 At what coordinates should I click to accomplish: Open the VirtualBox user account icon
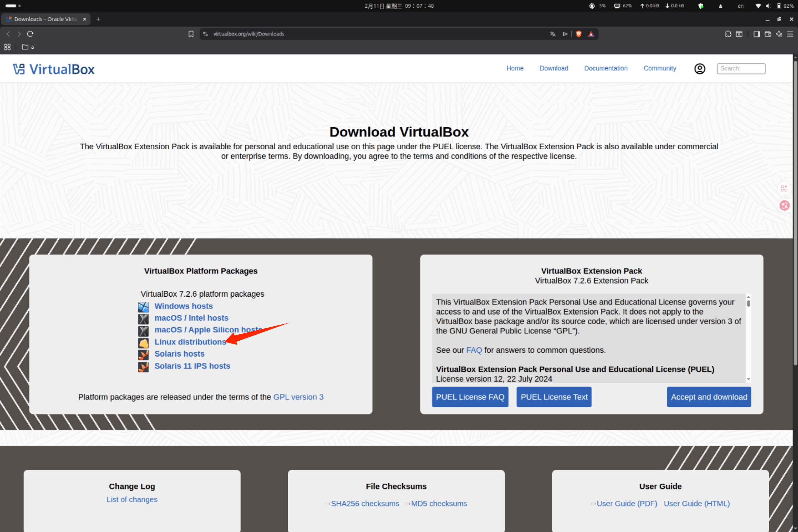click(699, 68)
